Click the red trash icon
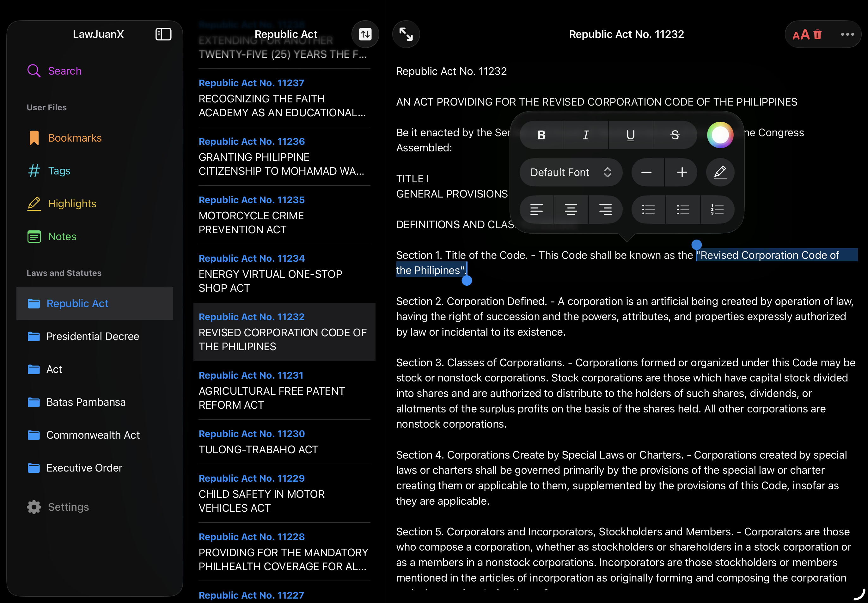The height and width of the screenshot is (603, 868). [x=818, y=34]
